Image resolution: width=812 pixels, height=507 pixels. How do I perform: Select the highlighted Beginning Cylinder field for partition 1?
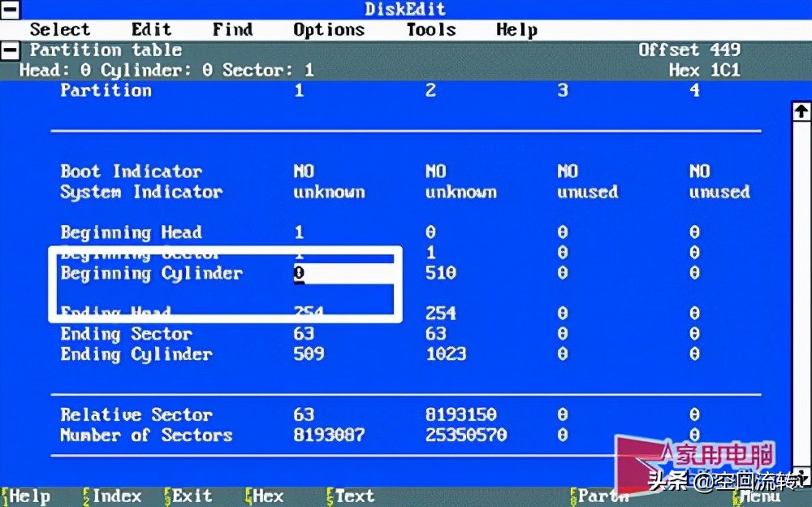tap(300, 274)
